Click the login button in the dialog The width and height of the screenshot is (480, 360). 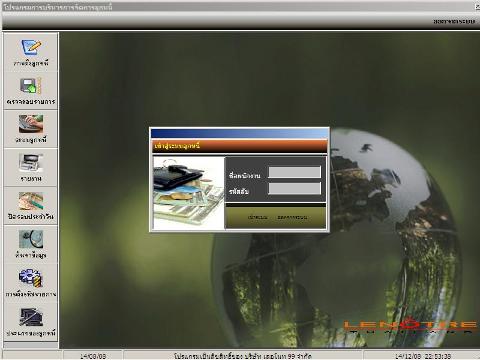click(x=257, y=217)
